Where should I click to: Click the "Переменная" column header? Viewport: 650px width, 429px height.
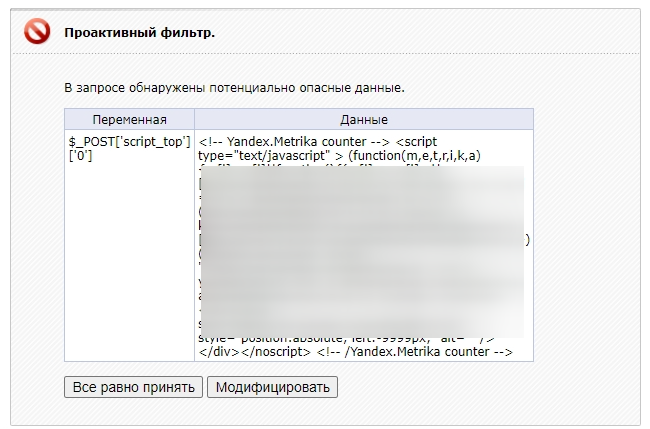pos(129,119)
